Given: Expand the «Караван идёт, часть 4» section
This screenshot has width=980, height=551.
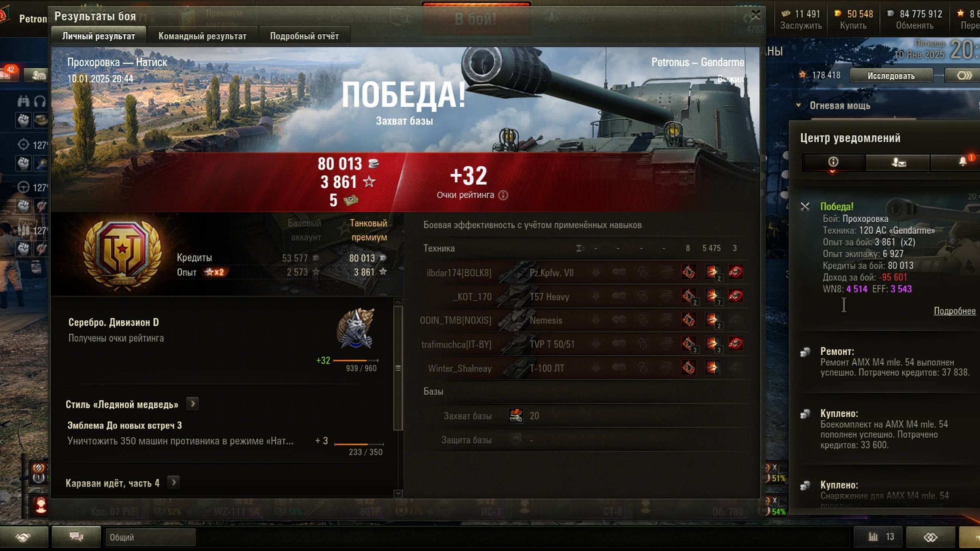Looking at the screenshot, I should pos(173,482).
